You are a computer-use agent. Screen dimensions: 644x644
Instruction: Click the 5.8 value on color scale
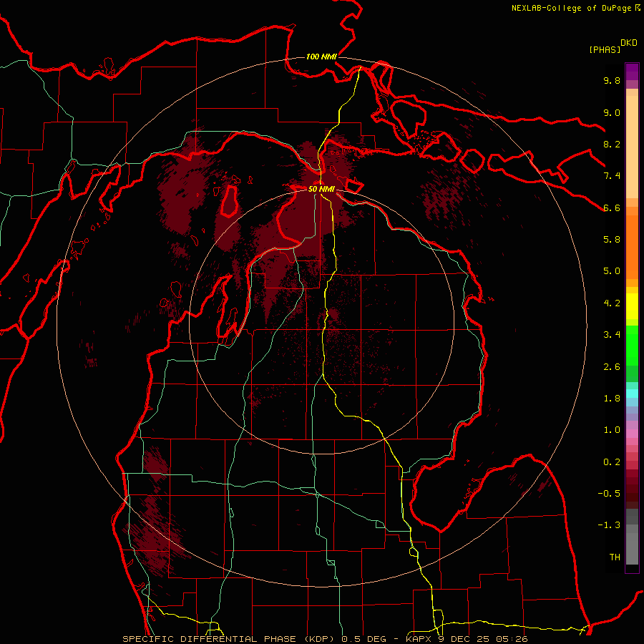pyautogui.click(x=612, y=240)
